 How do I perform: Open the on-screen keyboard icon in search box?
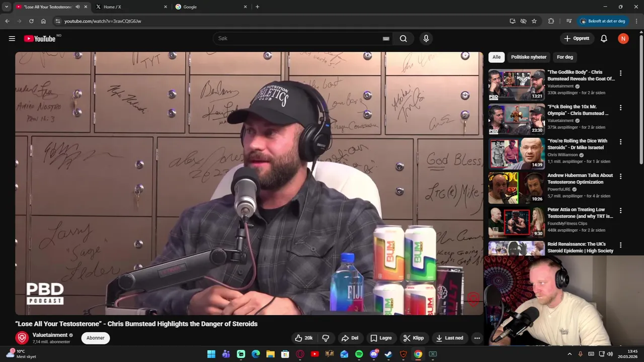click(x=386, y=39)
